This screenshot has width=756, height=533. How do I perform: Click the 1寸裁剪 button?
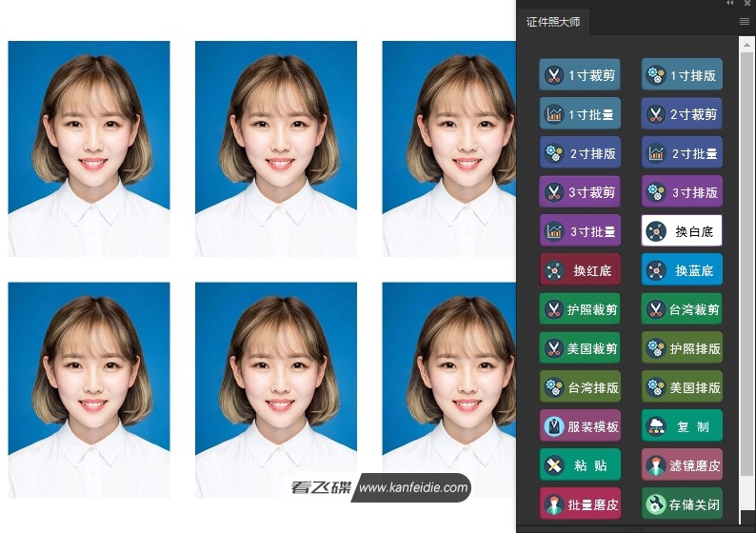pyautogui.click(x=580, y=74)
